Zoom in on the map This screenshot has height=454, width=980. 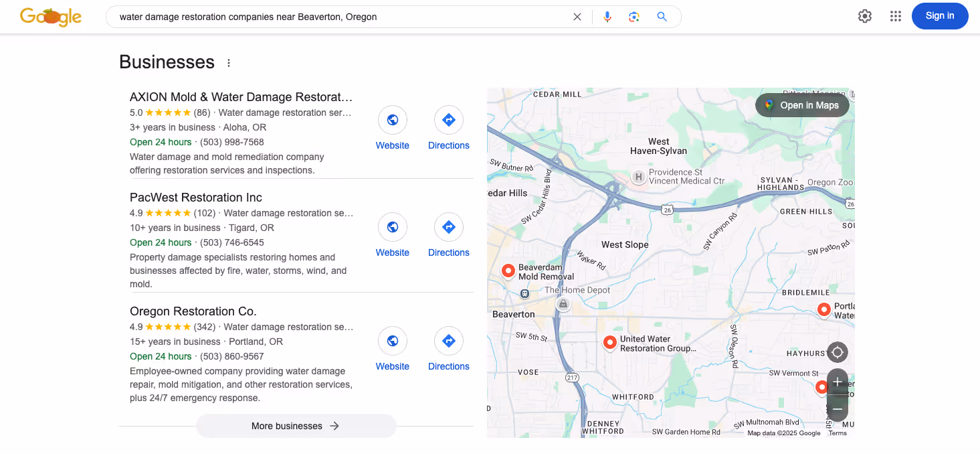837,382
